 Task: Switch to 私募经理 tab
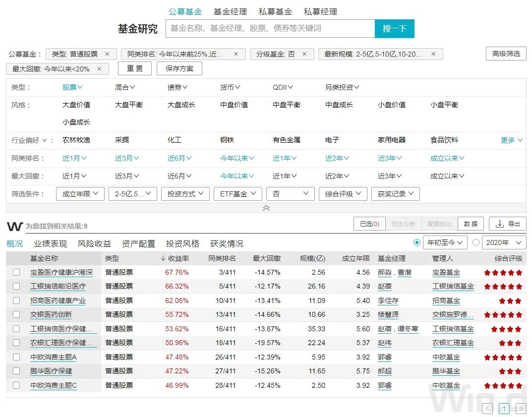320,12
